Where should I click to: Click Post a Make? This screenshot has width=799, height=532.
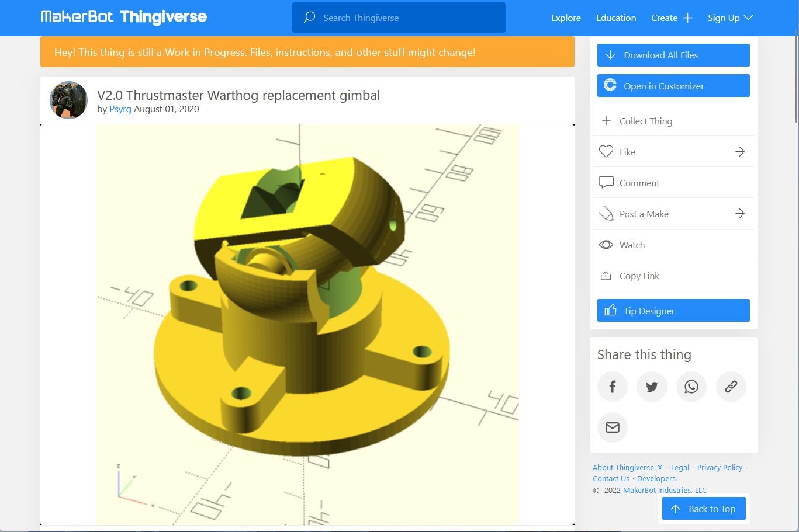click(x=673, y=214)
